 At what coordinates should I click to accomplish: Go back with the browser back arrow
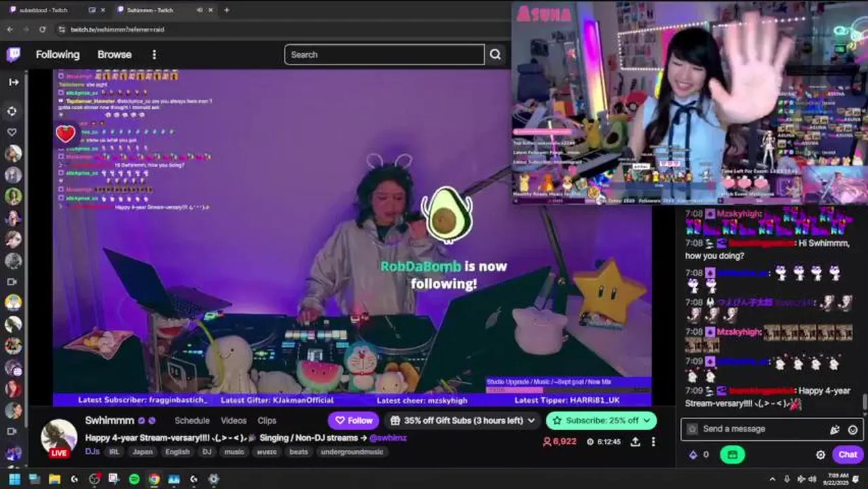(x=10, y=29)
